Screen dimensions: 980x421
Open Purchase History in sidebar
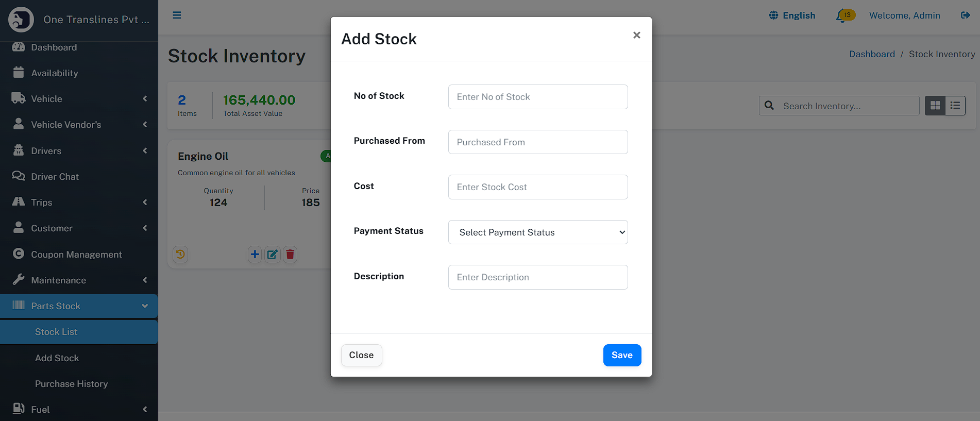coord(72,384)
